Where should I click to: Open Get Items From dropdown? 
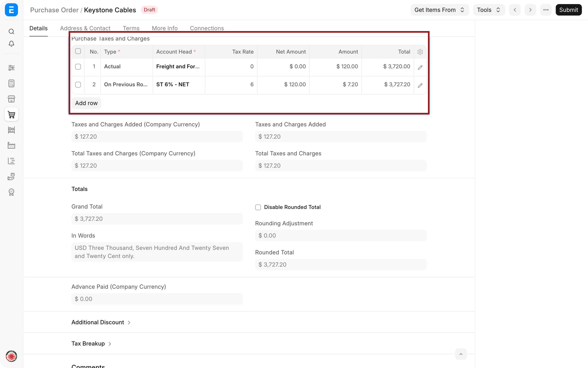coord(440,10)
